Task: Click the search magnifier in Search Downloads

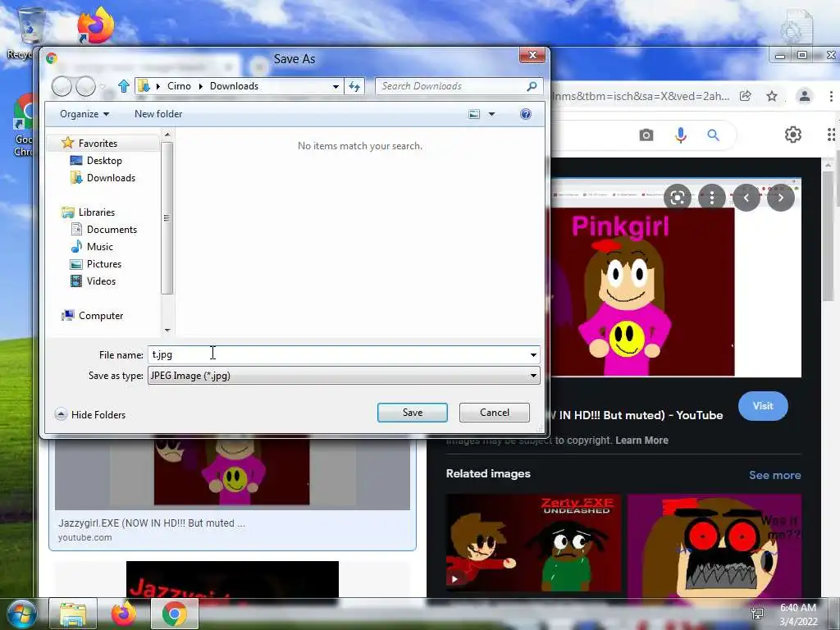Action: (532, 86)
